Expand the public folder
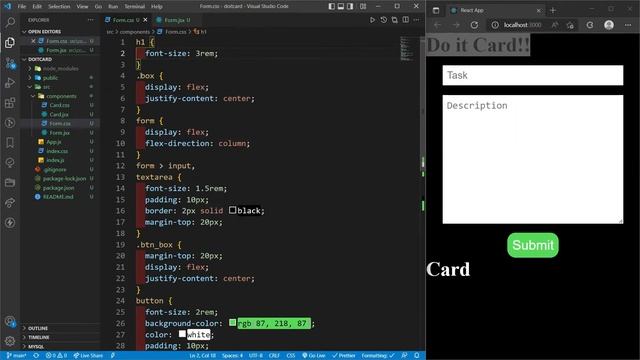The width and height of the screenshot is (640, 360). [x=50, y=78]
